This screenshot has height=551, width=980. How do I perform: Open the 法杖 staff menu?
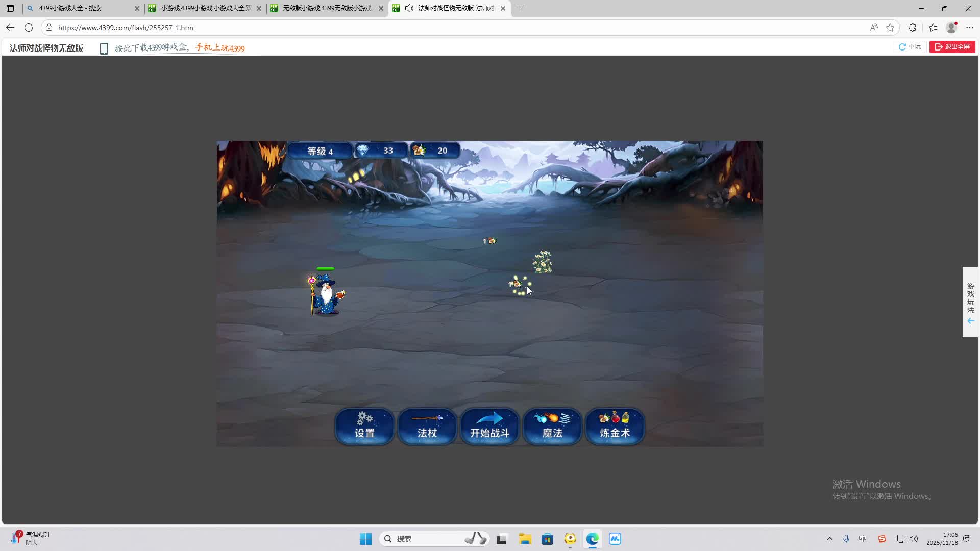pyautogui.click(x=427, y=426)
